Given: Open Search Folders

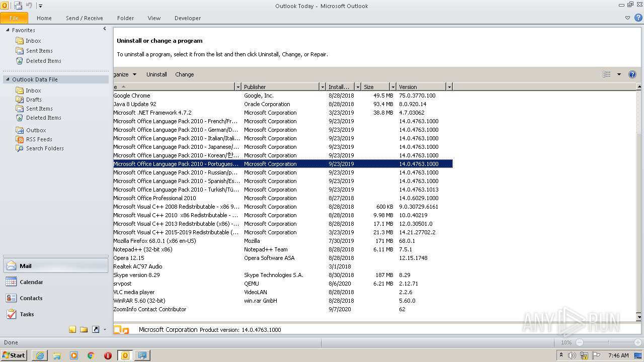Looking at the screenshot, I should pos(45,148).
